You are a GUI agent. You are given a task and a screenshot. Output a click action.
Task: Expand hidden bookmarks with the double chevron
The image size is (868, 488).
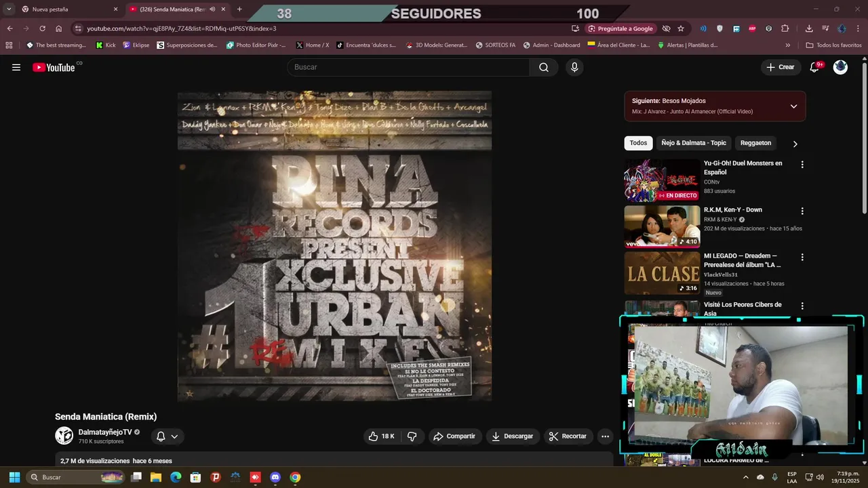[787, 45]
